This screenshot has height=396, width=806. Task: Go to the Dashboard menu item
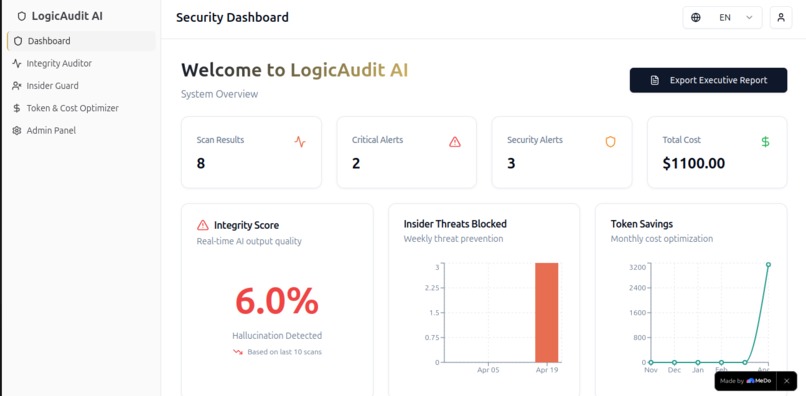click(x=81, y=41)
